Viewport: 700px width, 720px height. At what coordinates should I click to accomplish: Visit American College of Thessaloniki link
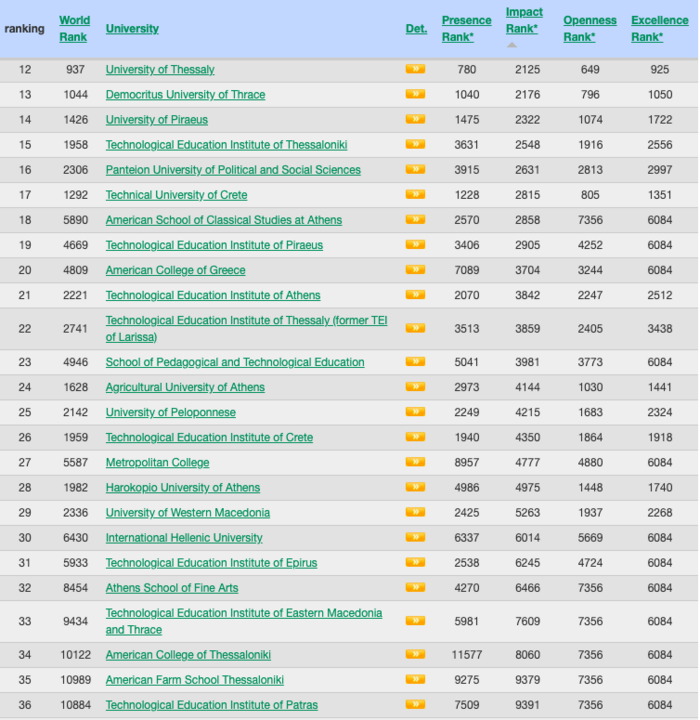(x=188, y=655)
